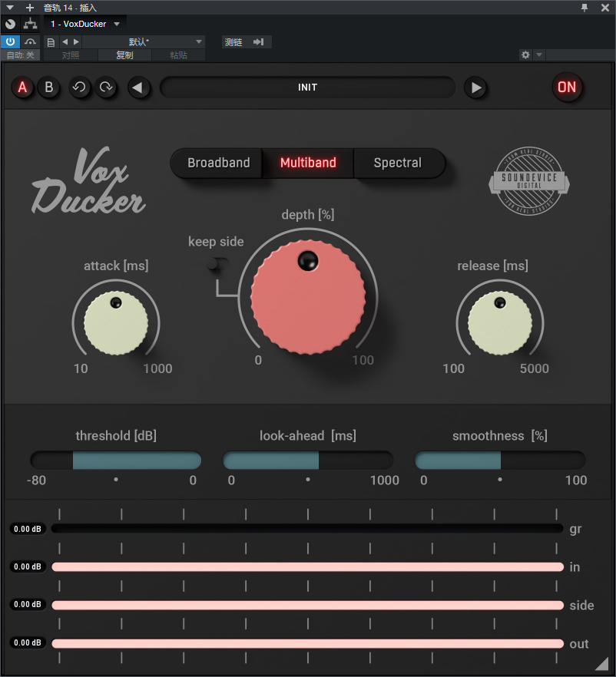Click the gr gain reduction meter bar
The height and width of the screenshot is (677, 616).
307,528
